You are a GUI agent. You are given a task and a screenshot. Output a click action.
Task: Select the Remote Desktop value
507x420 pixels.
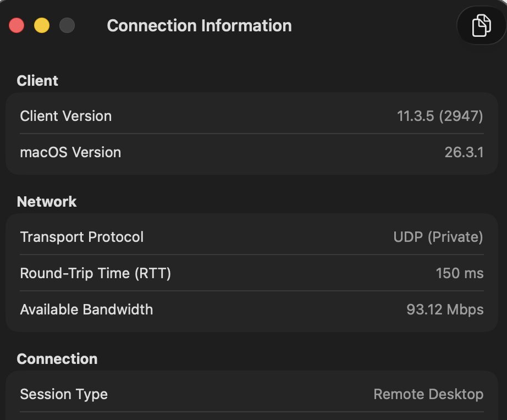click(428, 394)
